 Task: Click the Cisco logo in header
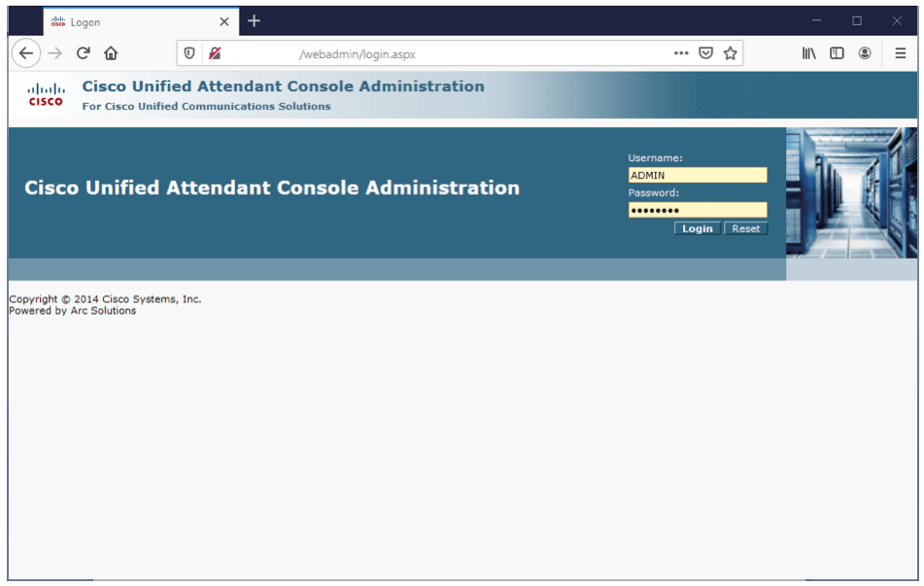click(x=46, y=95)
